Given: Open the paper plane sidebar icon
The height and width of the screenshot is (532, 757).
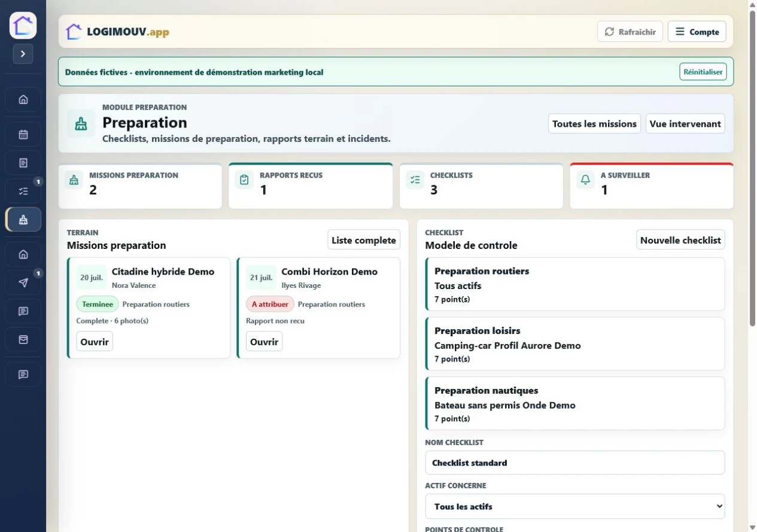Looking at the screenshot, I should tap(23, 283).
